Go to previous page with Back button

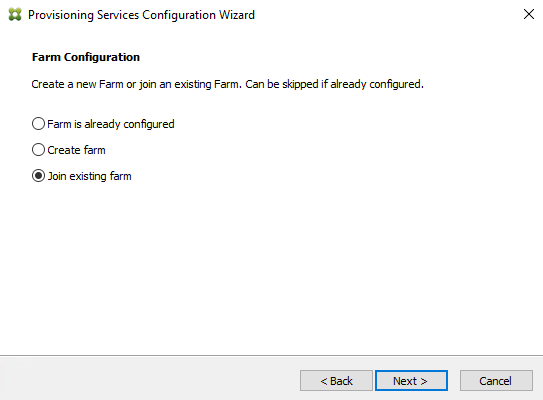click(336, 381)
